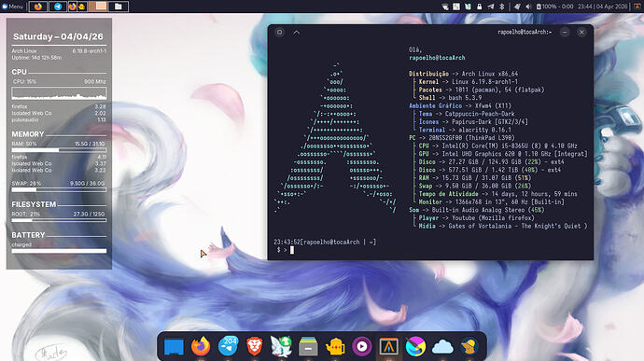Click the 'GPU -> Intel UHD Graphics 620' line
The width and height of the screenshot is (644, 361).
click(503, 154)
